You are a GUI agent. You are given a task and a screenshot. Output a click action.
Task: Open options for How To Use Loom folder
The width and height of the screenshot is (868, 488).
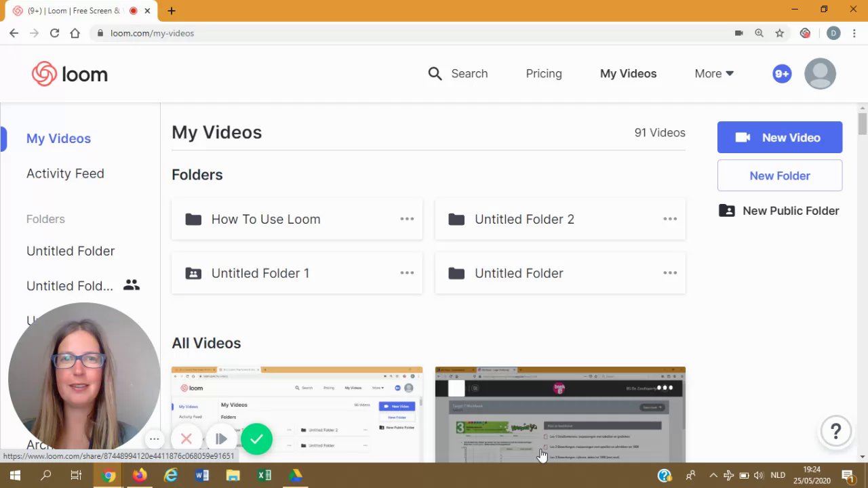tap(407, 219)
